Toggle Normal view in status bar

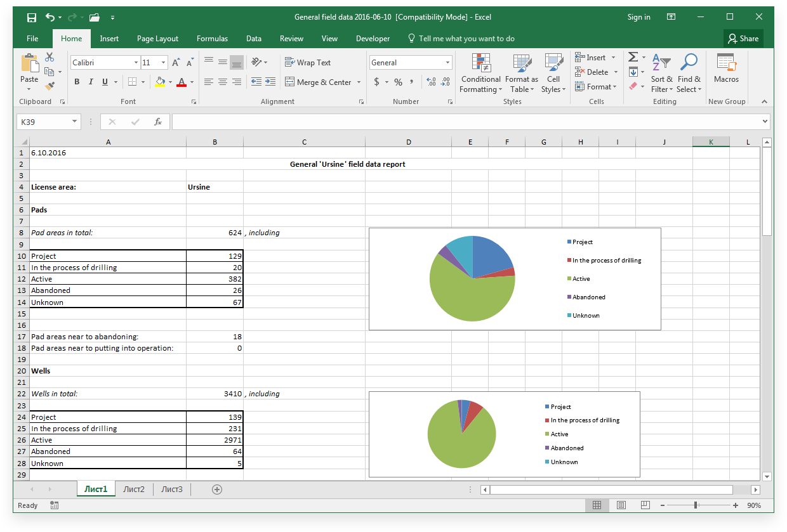[x=597, y=505]
